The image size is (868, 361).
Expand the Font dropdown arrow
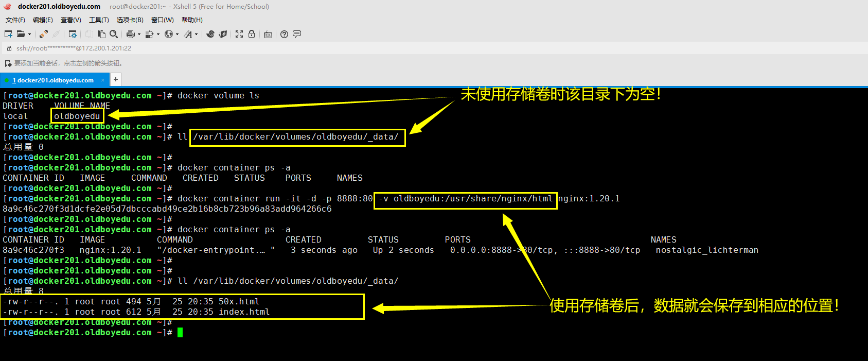(196, 35)
